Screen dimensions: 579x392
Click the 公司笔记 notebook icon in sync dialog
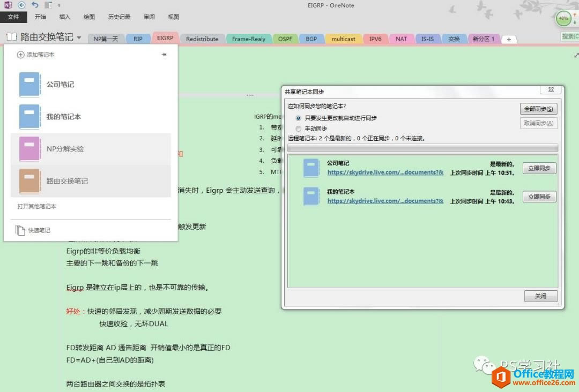click(x=311, y=167)
